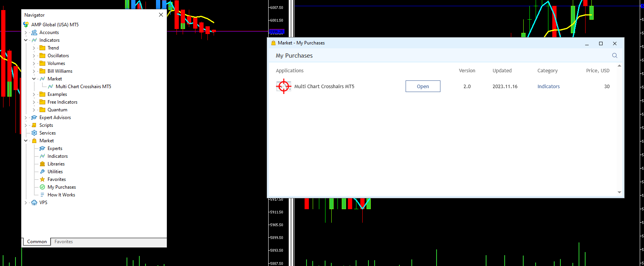Click the Favorites star icon under Market
Viewport: 644px width, 266px height.
(x=43, y=179)
